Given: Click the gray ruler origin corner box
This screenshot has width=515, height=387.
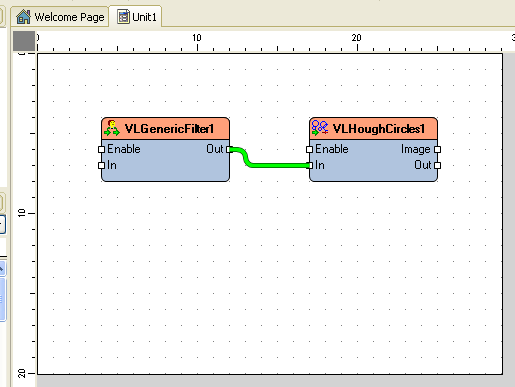Looking at the screenshot, I should pyautogui.click(x=24, y=41).
